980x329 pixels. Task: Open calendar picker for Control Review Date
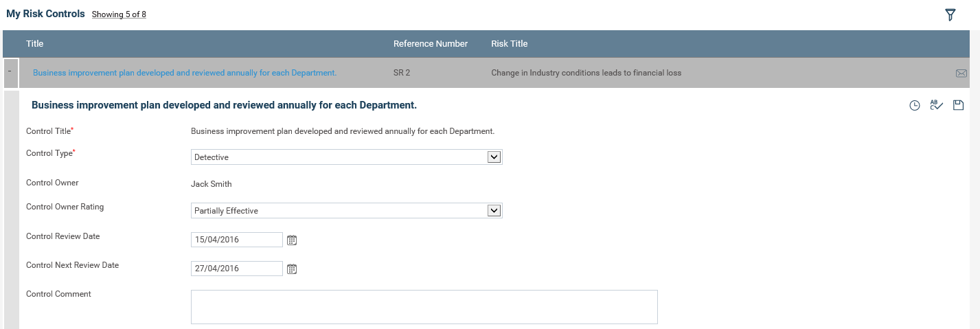(291, 240)
